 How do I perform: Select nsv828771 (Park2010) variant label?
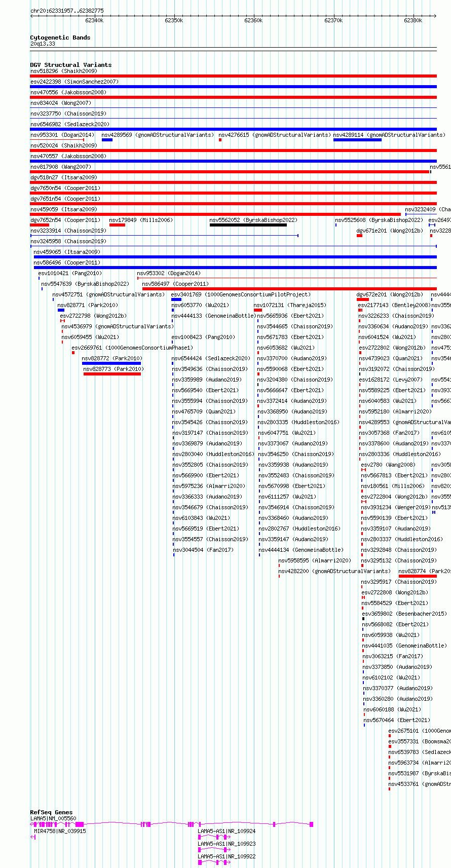(x=88, y=306)
